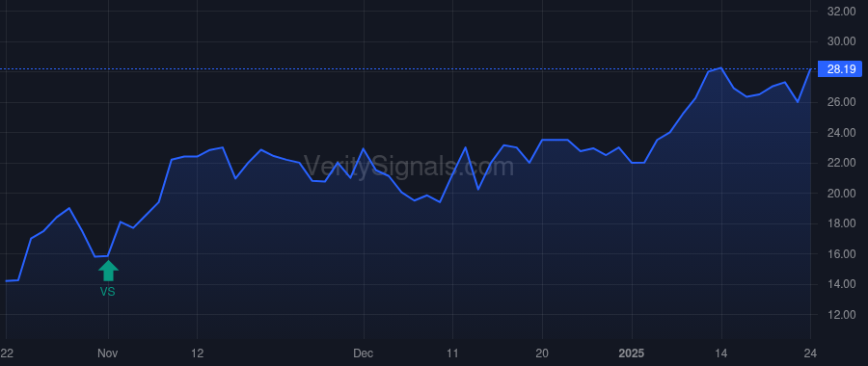
Task: Click the 14.00 price axis label
Action: pos(841,284)
